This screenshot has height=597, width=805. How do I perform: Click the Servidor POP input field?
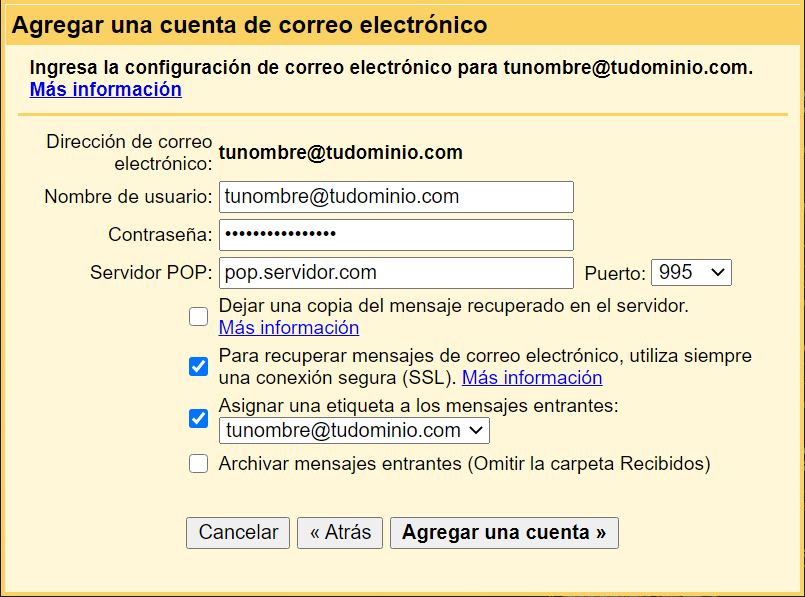[396, 273]
